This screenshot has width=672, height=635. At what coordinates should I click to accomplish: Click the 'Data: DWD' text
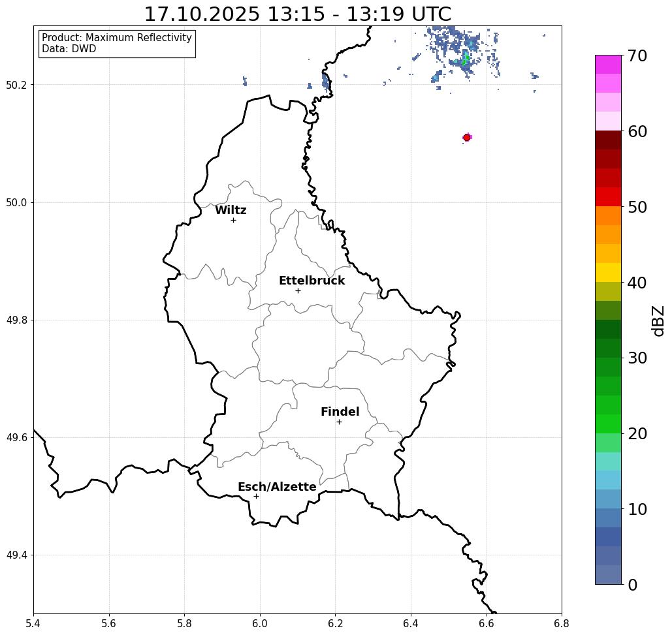pyautogui.click(x=69, y=49)
